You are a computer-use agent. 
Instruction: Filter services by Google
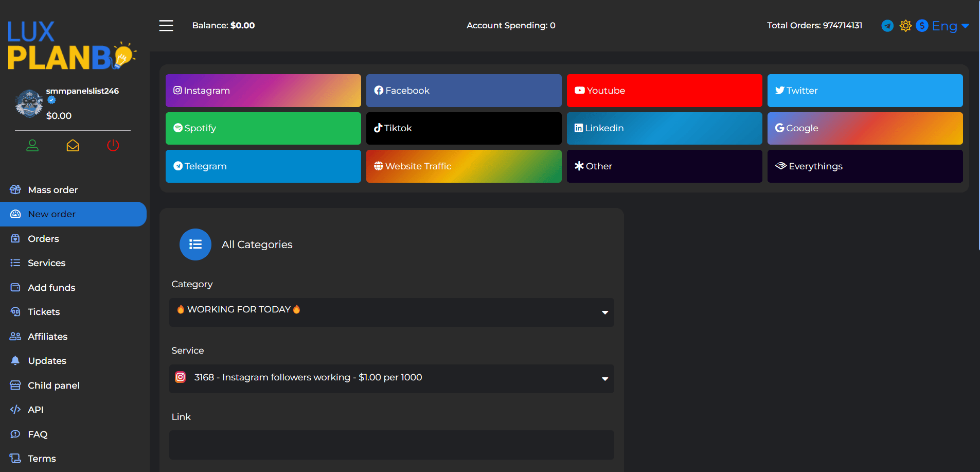click(x=865, y=128)
